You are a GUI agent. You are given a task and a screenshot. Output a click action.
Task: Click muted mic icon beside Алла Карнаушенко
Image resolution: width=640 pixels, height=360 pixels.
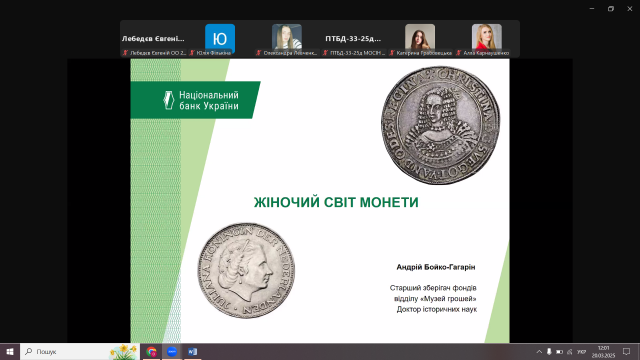pyautogui.click(x=458, y=53)
